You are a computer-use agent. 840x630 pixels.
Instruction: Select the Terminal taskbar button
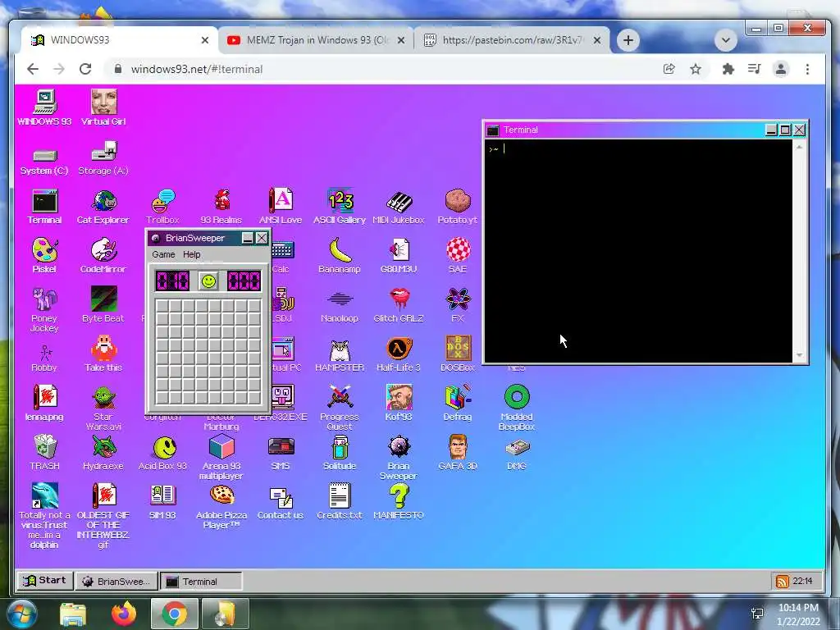tap(201, 582)
